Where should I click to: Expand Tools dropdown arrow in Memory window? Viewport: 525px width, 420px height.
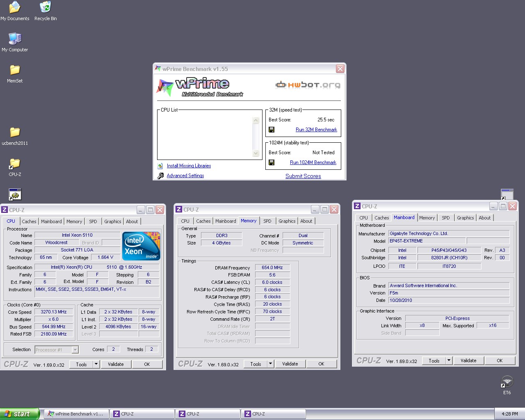coord(270,364)
